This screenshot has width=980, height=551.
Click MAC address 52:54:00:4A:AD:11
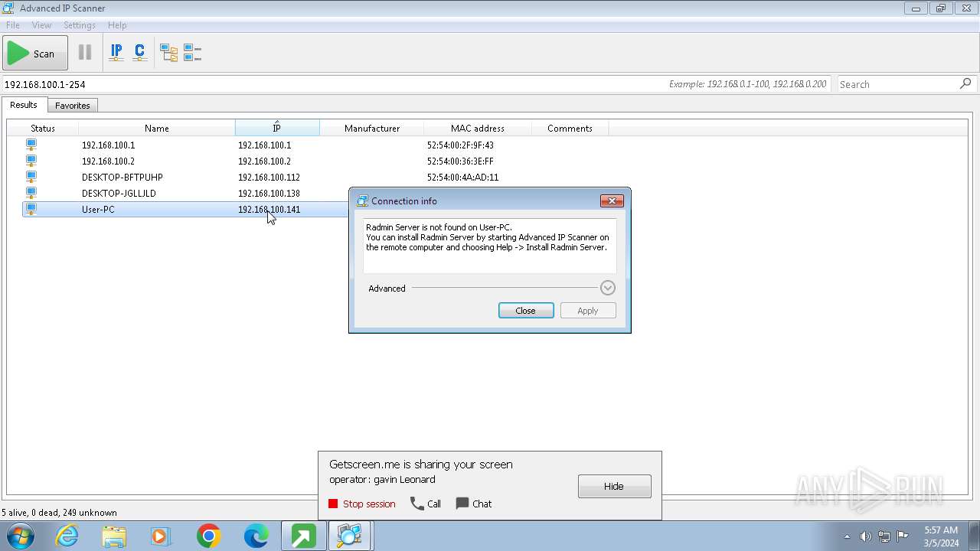pos(462,177)
